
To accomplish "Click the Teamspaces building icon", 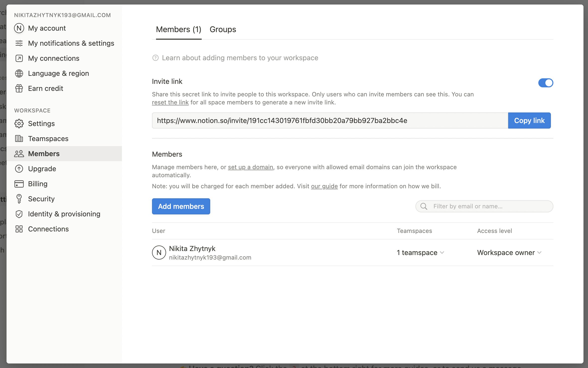I will pyautogui.click(x=19, y=139).
